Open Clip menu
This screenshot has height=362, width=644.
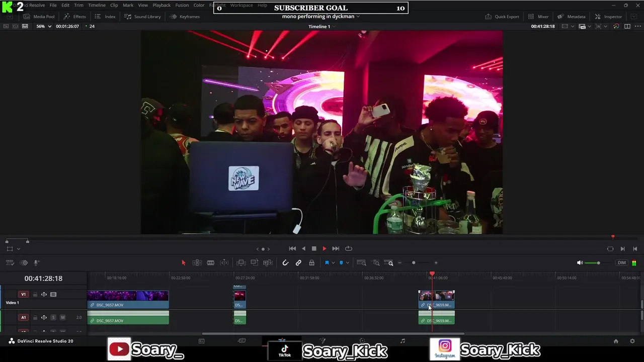(x=114, y=5)
